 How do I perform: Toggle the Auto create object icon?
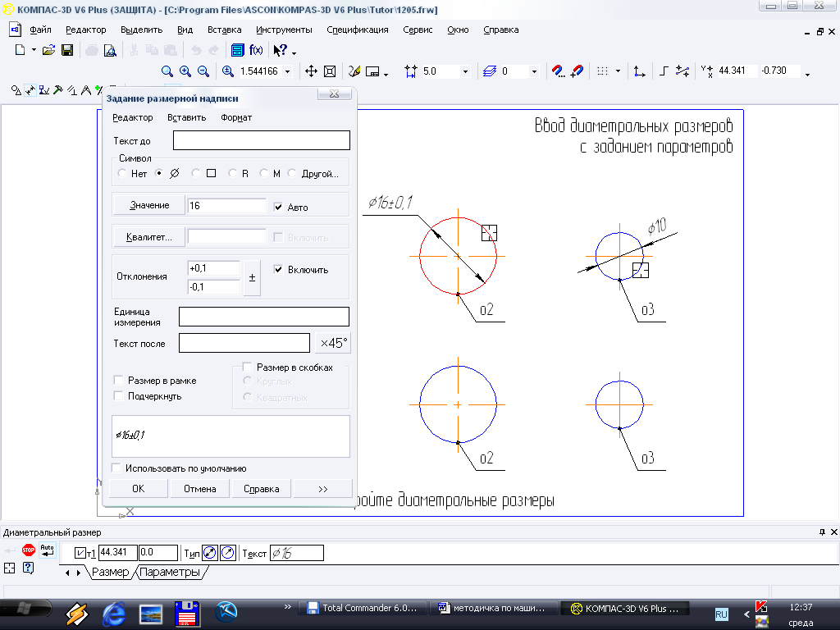tap(47, 550)
